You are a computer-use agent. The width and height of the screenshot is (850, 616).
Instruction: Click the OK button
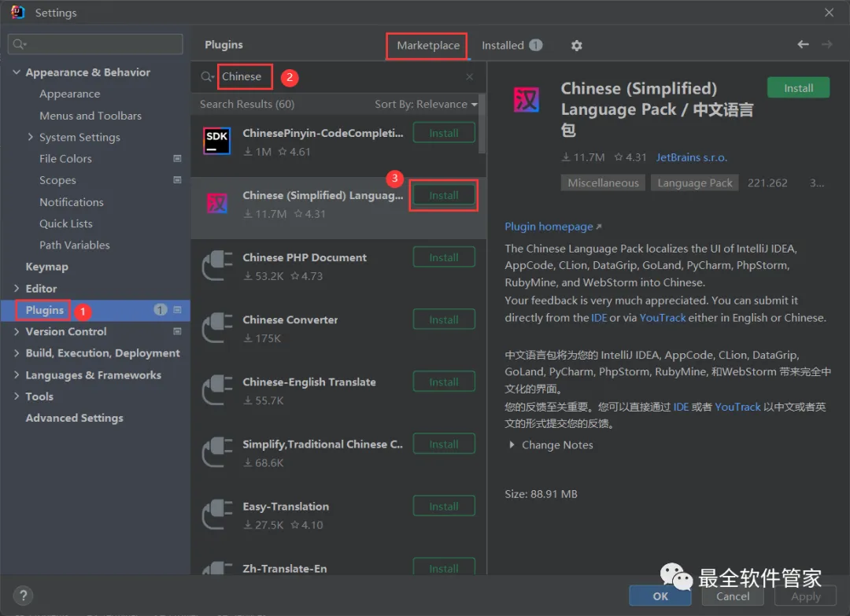(660, 596)
